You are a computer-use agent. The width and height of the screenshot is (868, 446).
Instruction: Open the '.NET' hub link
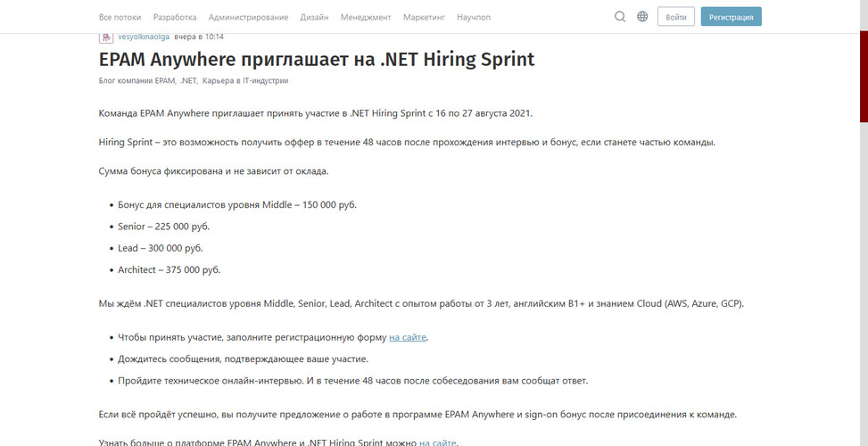click(189, 81)
